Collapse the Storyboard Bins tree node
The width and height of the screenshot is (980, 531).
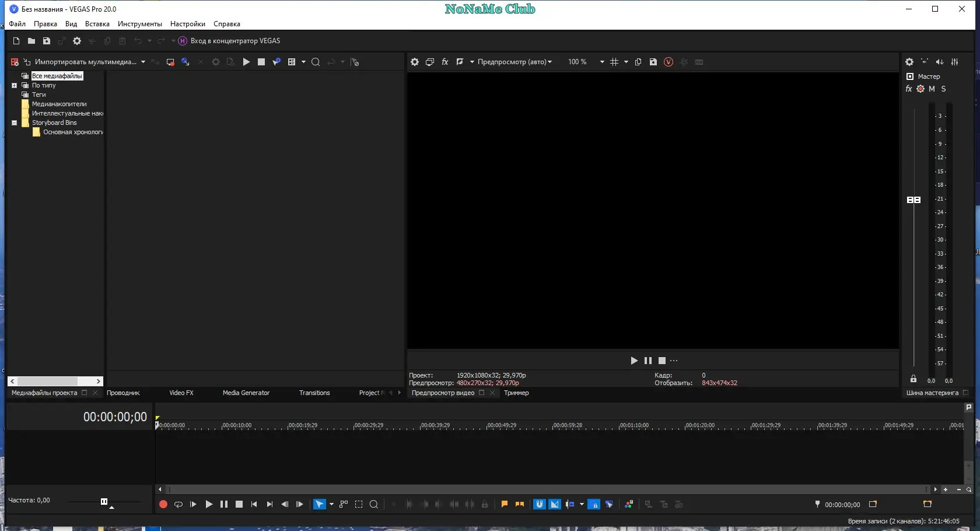coord(15,123)
